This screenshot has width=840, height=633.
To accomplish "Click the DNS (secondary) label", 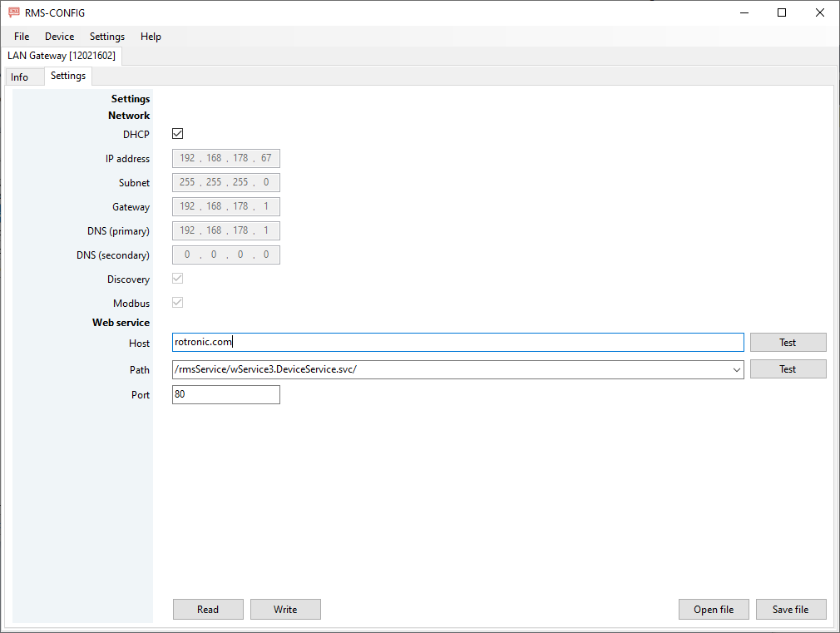I will [x=113, y=255].
